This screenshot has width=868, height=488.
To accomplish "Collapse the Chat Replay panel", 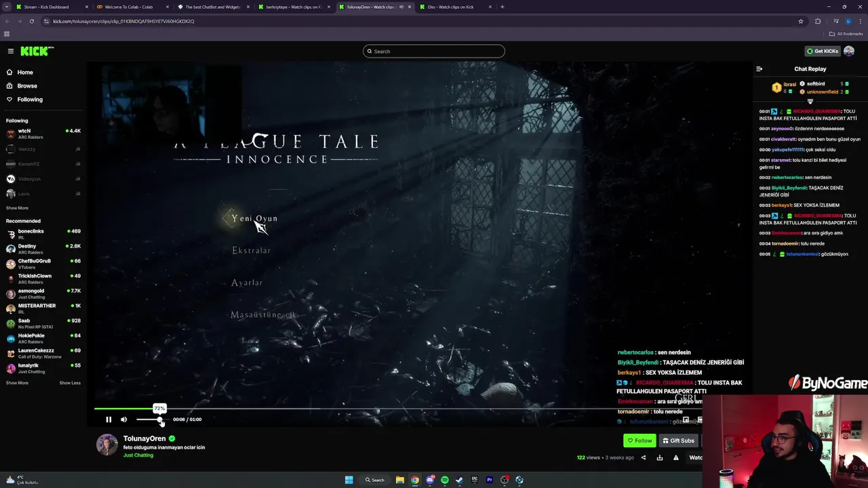I will pyautogui.click(x=759, y=68).
